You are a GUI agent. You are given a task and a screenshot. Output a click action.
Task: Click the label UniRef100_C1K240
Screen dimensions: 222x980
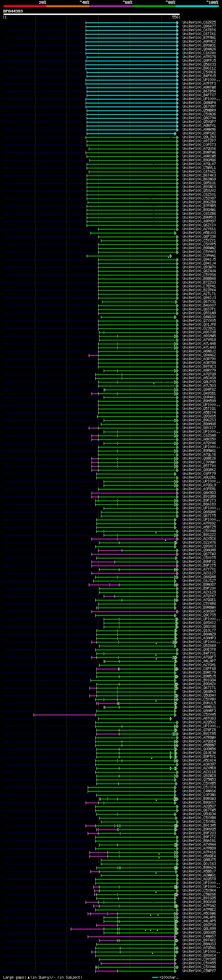tap(199, 53)
